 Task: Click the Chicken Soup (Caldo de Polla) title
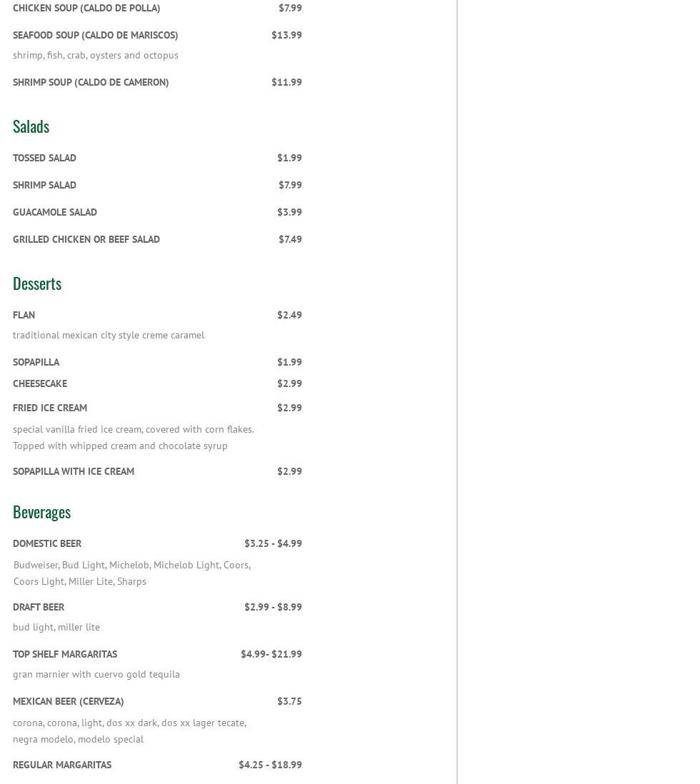point(86,8)
